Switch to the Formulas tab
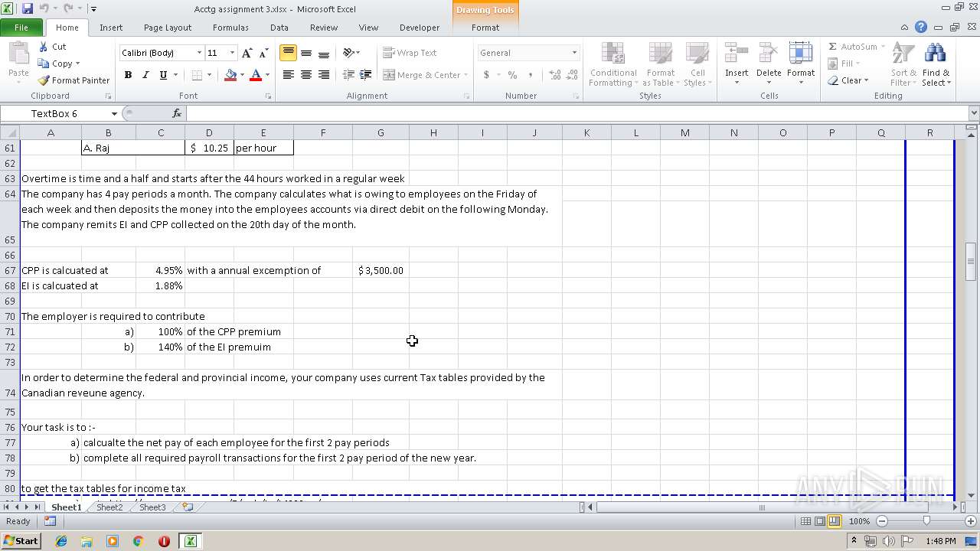The width and height of the screenshot is (980, 551). (230, 27)
